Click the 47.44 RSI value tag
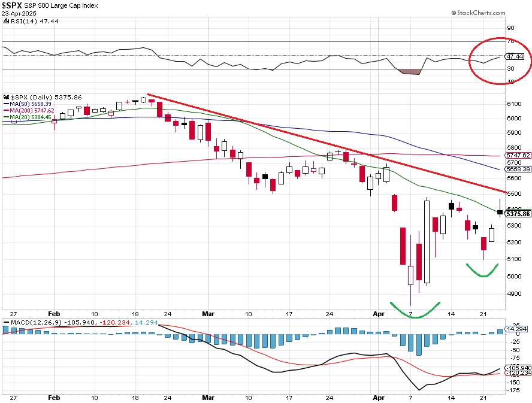This screenshot has height=403, width=532. point(515,56)
